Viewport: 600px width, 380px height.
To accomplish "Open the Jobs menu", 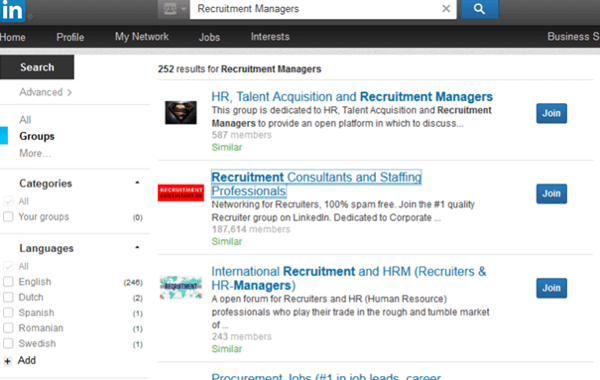I will [x=209, y=37].
